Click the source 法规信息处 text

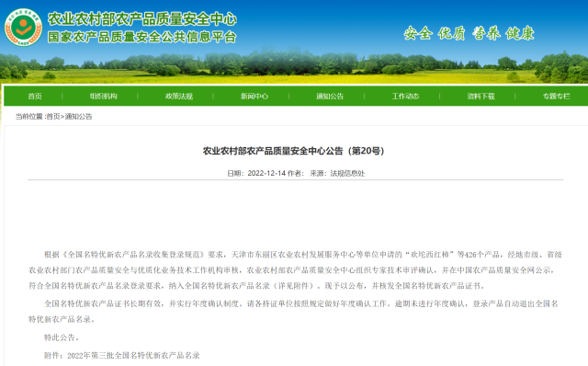[x=347, y=174]
